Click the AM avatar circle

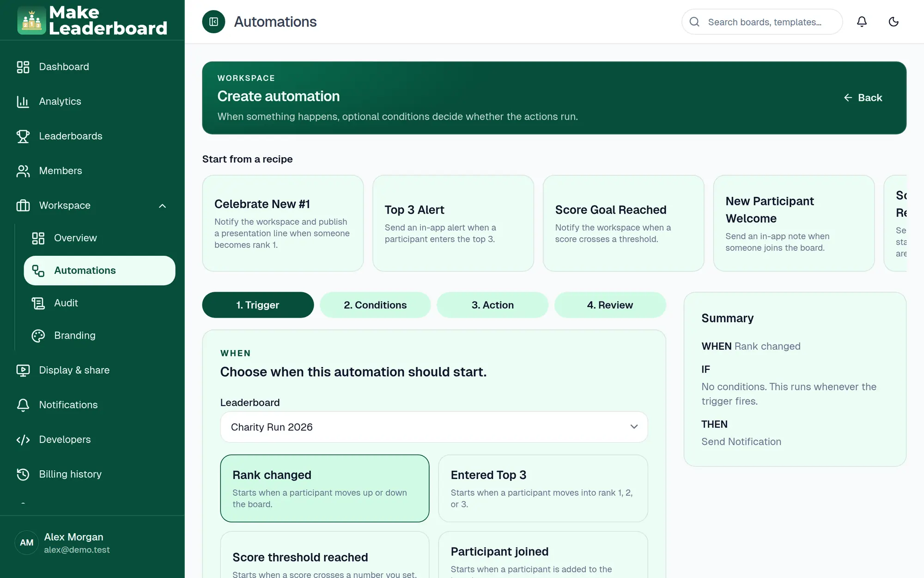pyautogui.click(x=27, y=543)
